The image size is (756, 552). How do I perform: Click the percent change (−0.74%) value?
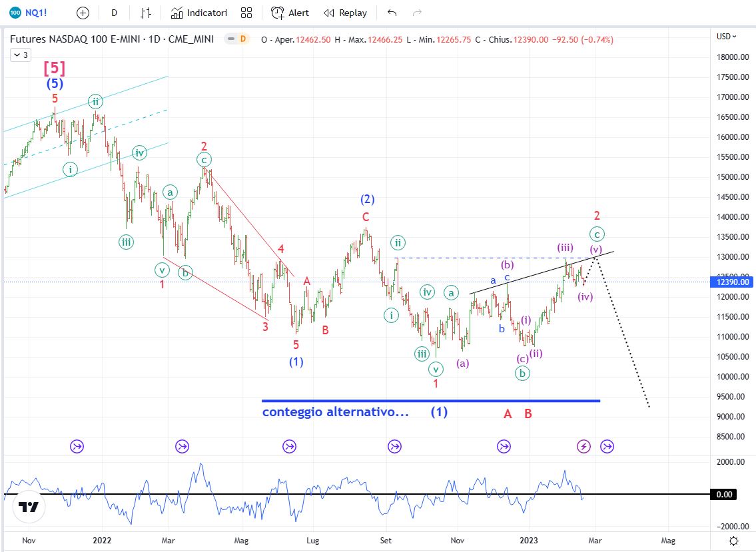[x=597, y=39]
